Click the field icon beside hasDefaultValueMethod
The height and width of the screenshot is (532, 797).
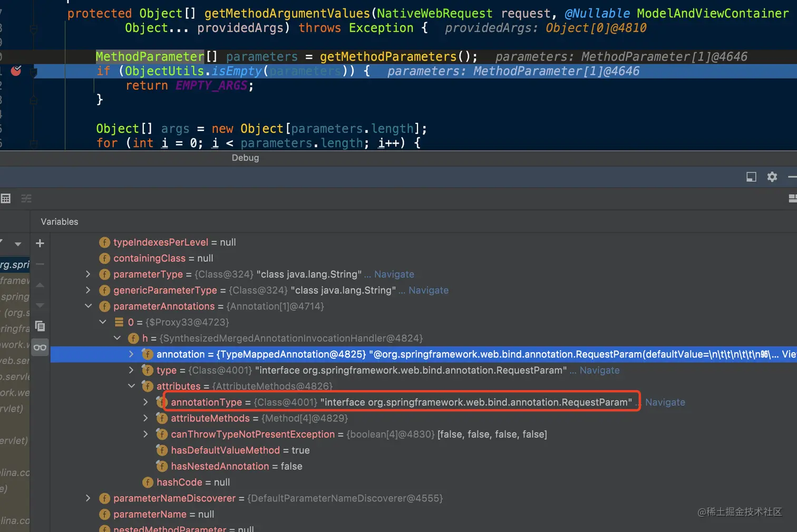162,450
